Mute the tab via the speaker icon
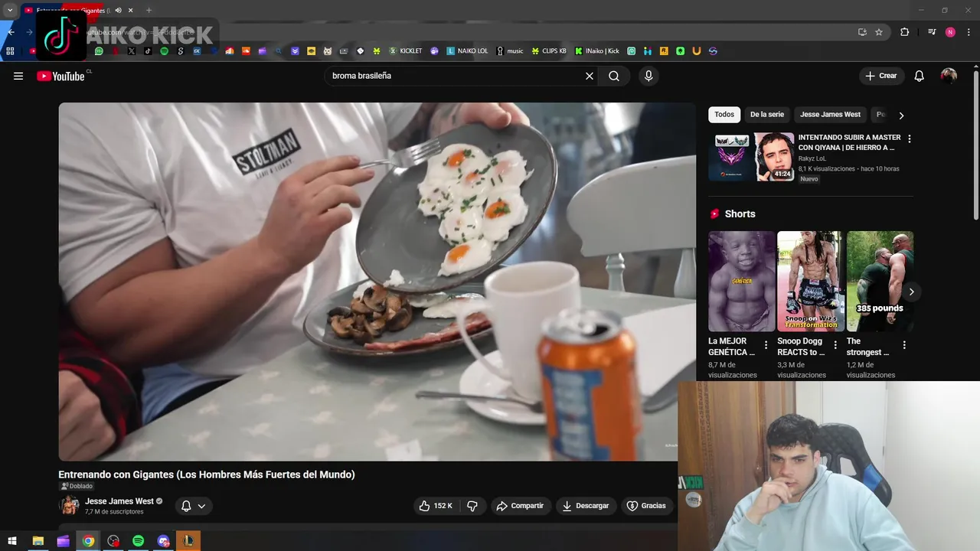This screenshot has width=980, height=551. click(x=119, y=10)
